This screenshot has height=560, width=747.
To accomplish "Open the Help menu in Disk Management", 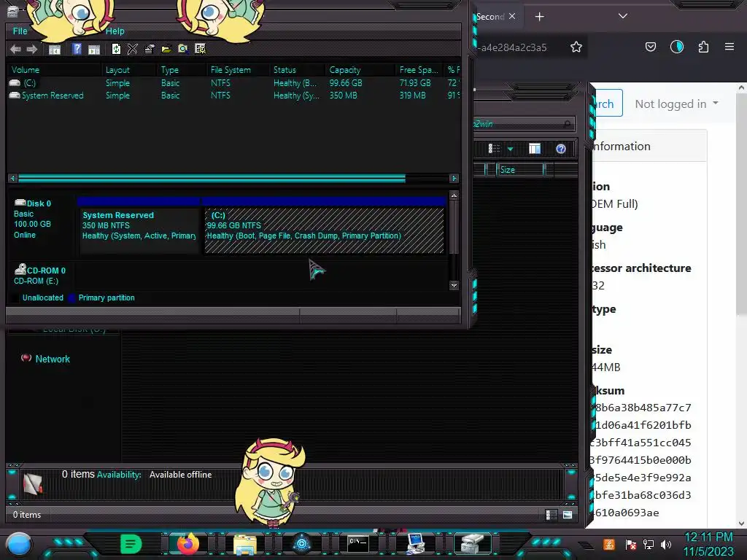I will click(x=115, y=31).
